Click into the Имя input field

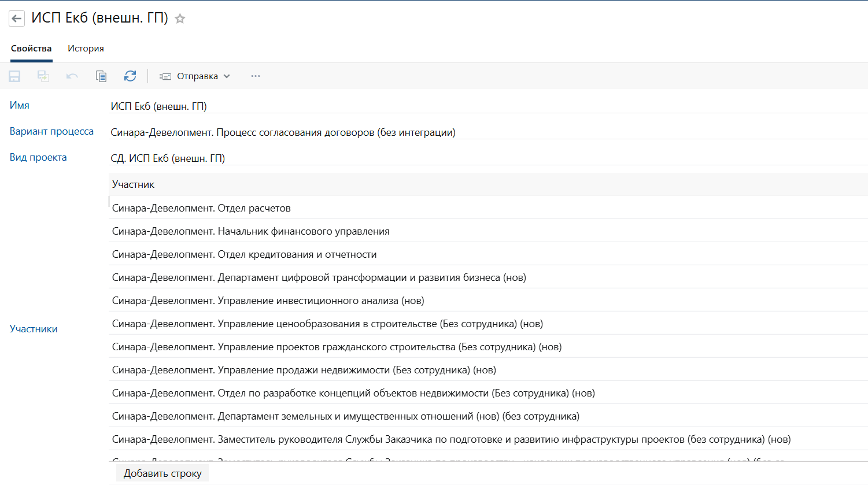(486, 106)
